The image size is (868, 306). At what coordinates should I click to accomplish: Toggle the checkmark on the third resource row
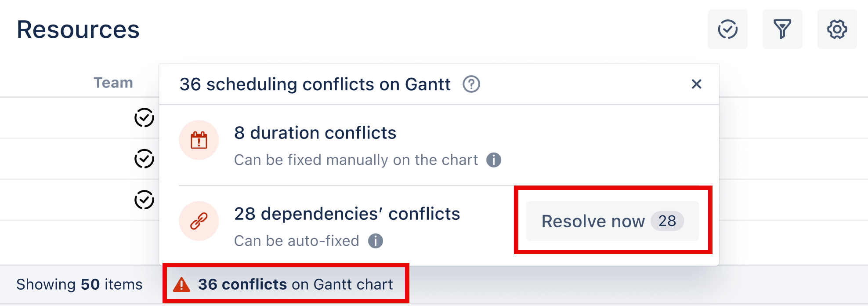click(142, 200)
